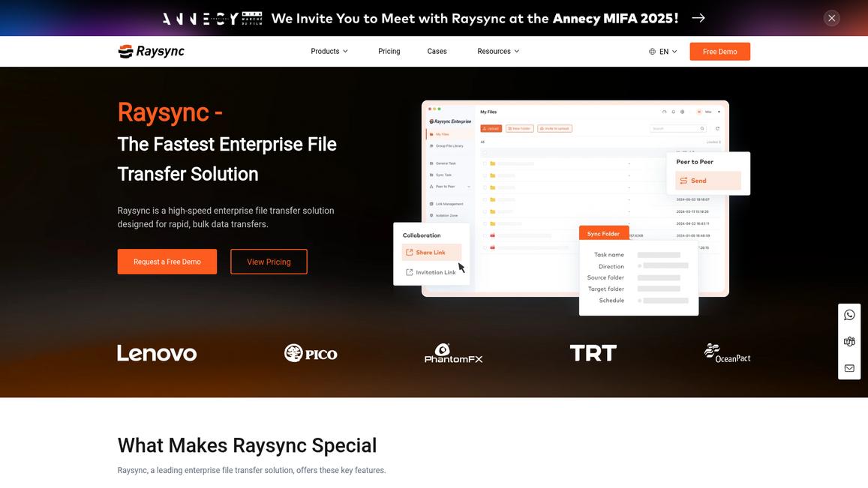
Task: Click the banner arrow icon
Action: point(698,18)
